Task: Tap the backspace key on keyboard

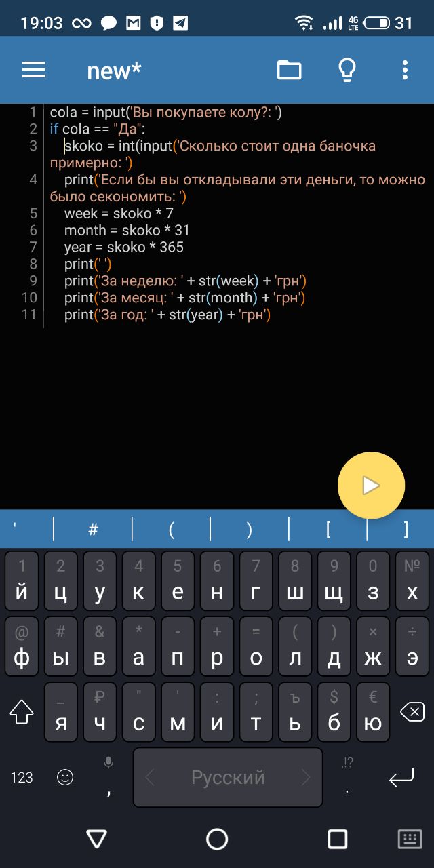Action: tap(412, 712)
